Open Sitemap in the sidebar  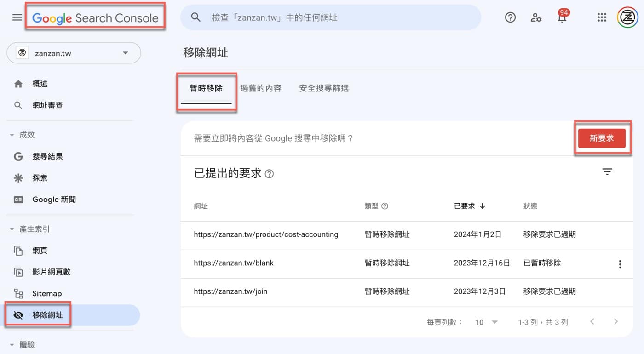coord(47,293)
